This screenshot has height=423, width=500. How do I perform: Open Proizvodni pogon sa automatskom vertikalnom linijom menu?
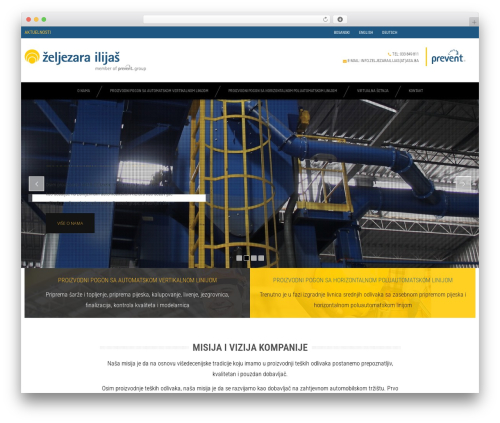click(x=159, y=91)
